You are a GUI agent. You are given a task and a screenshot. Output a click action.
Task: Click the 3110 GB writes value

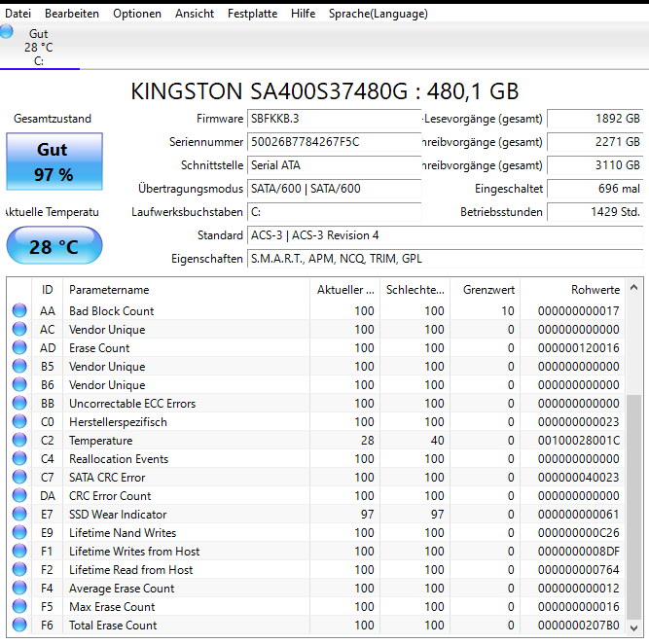(x=595, y=165)
